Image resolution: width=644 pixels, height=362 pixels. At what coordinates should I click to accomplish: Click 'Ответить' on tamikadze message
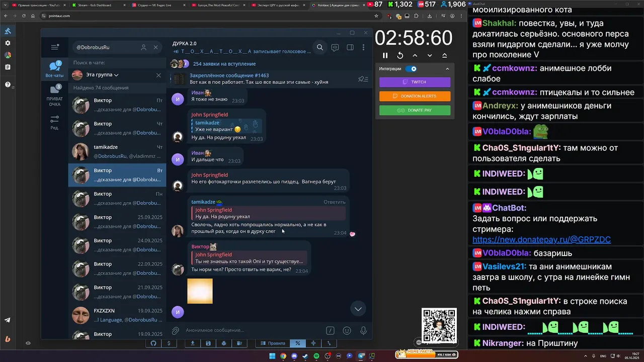pyautogui.click(x=335, y=202)
